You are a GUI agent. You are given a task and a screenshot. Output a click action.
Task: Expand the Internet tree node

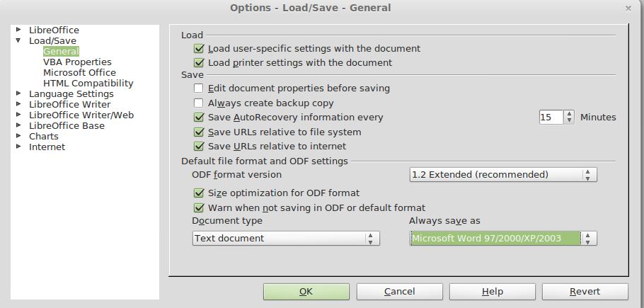pos(18,147)
